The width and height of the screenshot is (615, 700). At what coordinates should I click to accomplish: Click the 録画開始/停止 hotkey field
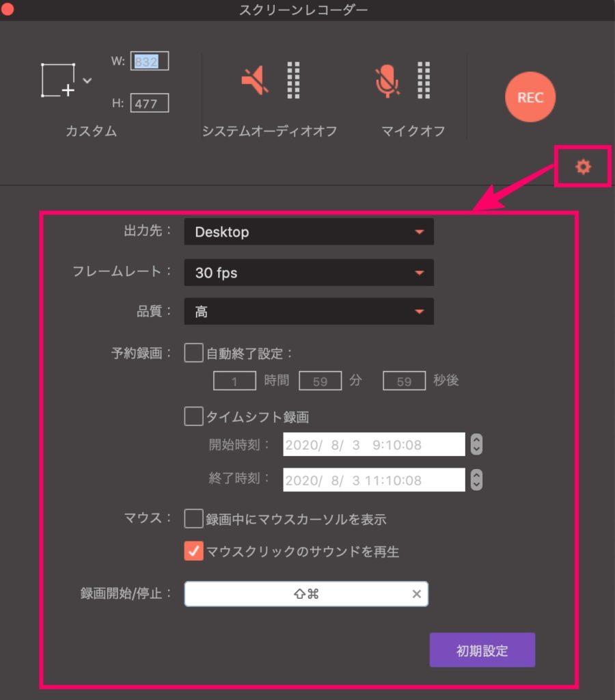click(306, 594)
